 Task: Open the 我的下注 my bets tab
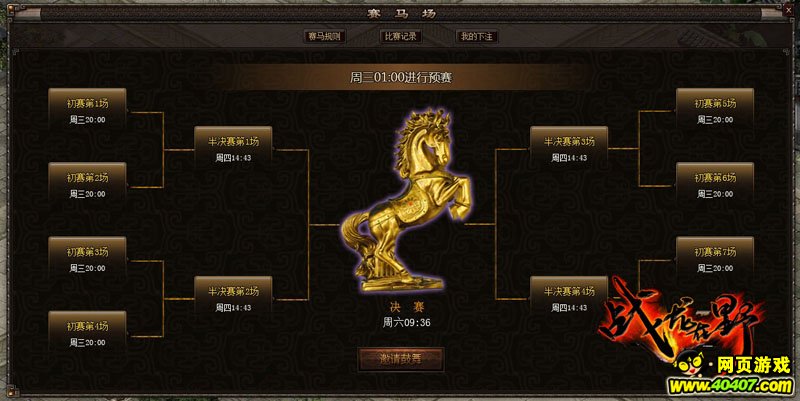tap(477, 36)
